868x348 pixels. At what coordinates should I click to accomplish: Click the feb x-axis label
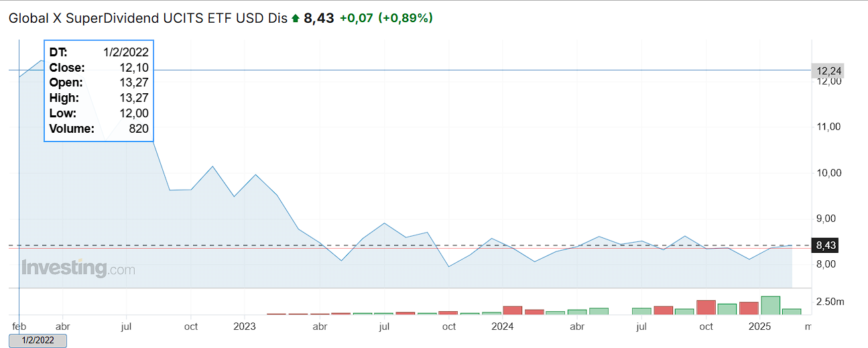[x=19, y=327]
